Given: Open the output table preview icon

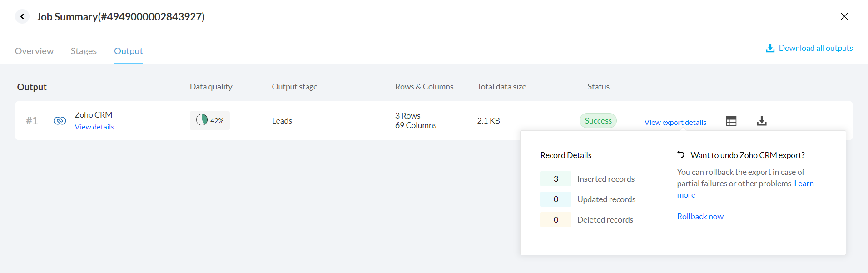Looking at the screenshot, I should pyautogui.click(x=731, y=121).
